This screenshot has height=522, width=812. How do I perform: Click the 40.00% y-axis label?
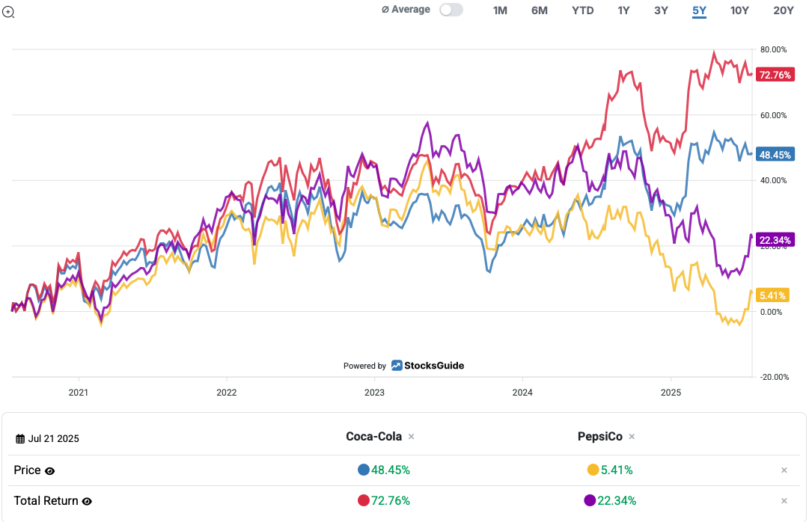773,180
